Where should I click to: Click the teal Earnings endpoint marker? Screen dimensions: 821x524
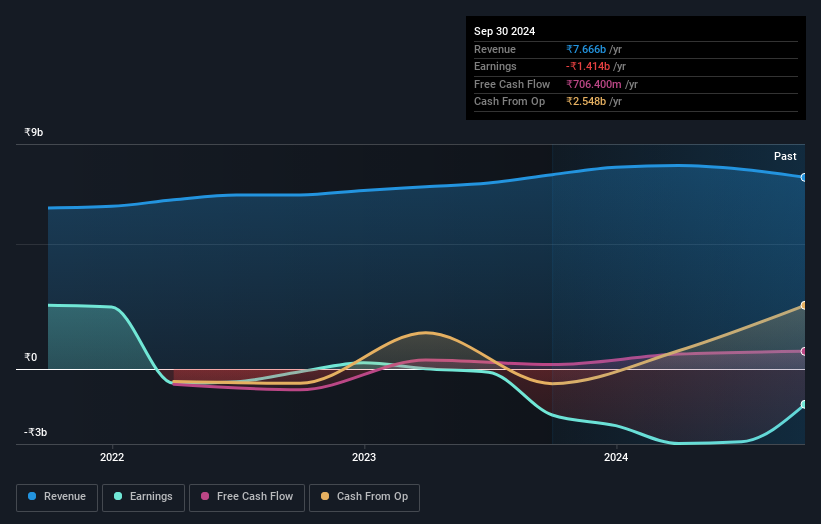click(x=804, y=405)
